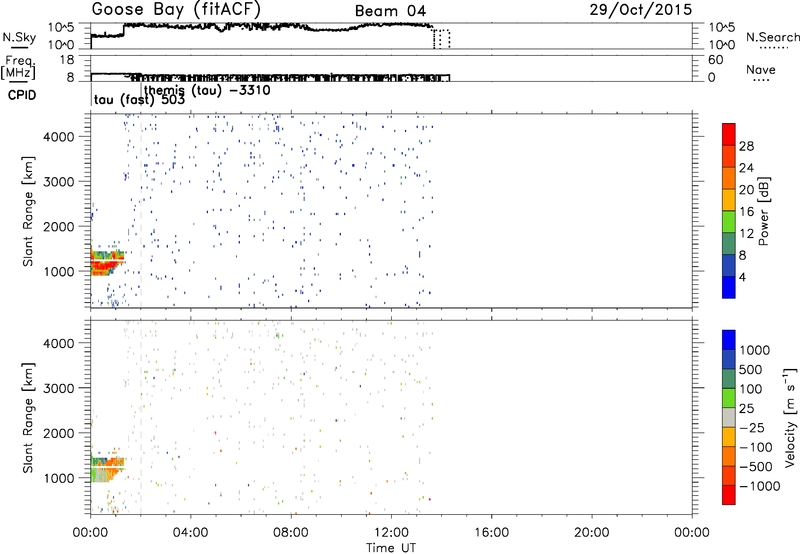Click the '4' tick on Power colorbar
The width and height of the screenshot is (800, 554).
(742, 277)
